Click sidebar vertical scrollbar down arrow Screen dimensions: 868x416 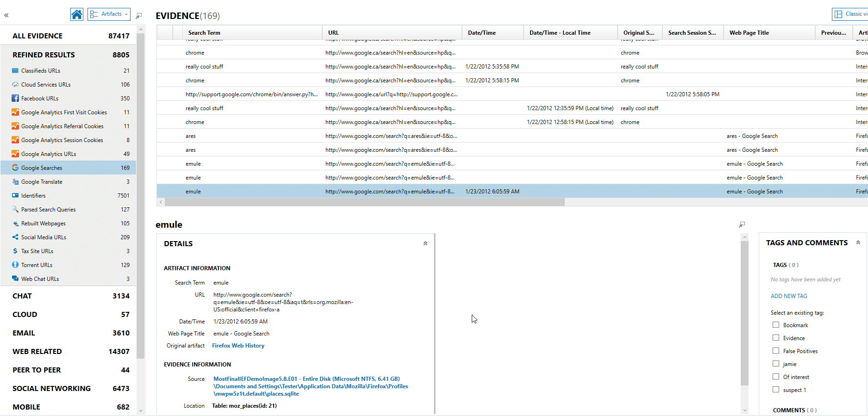[x=141, y=411]
